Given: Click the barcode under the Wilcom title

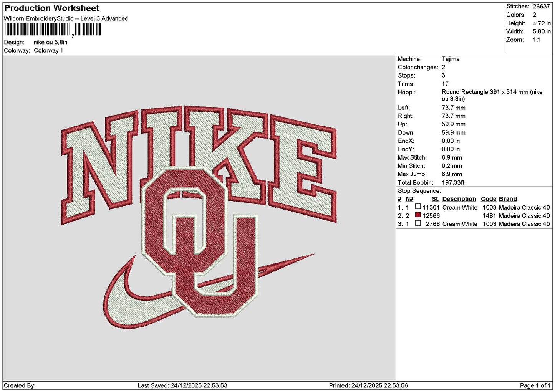Looking at the screenshot, I should pyautogui.click(x=53, y=30).
